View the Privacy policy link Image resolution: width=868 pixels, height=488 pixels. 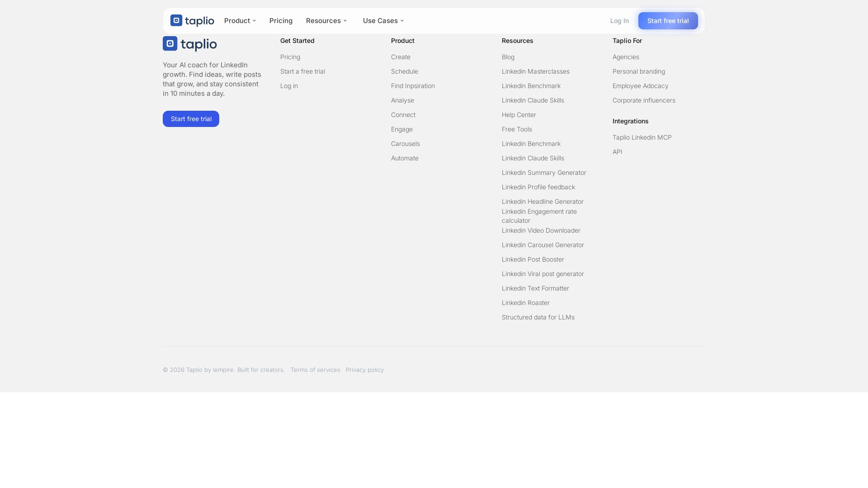[365, 370]
